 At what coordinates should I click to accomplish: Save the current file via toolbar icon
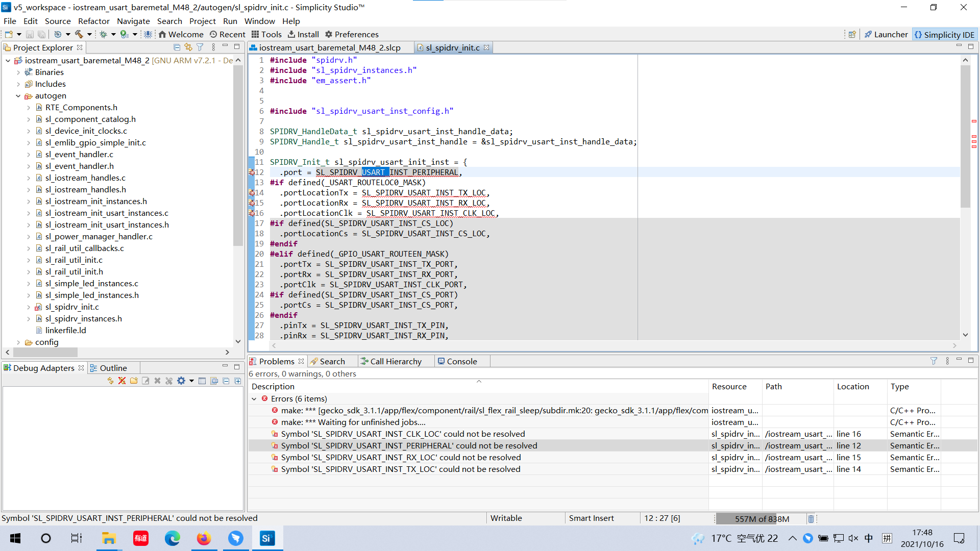tap(29, 34)
